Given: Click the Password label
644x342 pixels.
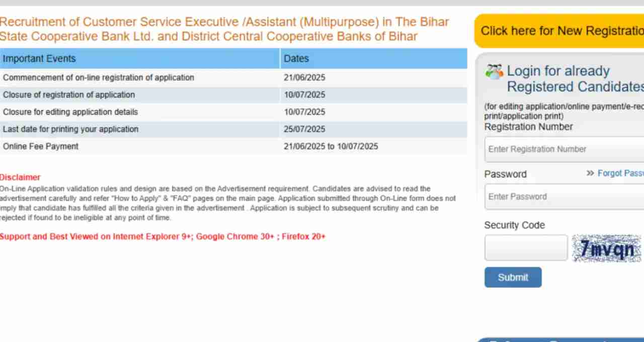Looking at the screenshot, I should pos(505,174).
